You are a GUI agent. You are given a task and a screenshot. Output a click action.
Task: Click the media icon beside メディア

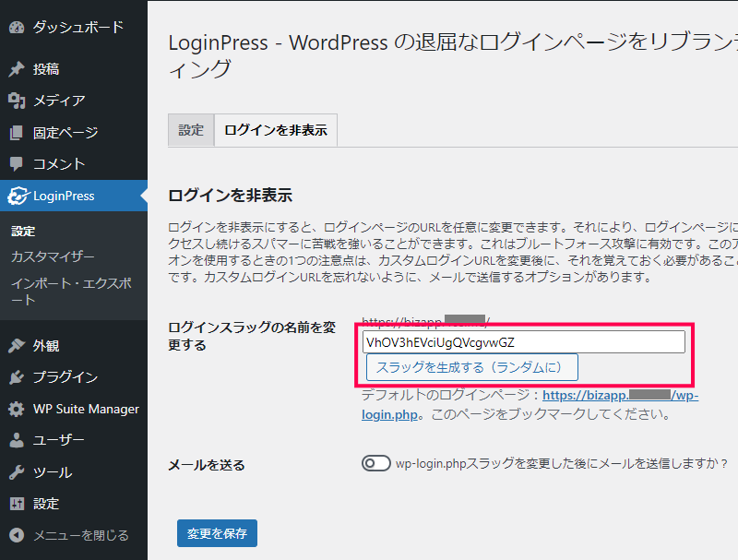point(17,101)
